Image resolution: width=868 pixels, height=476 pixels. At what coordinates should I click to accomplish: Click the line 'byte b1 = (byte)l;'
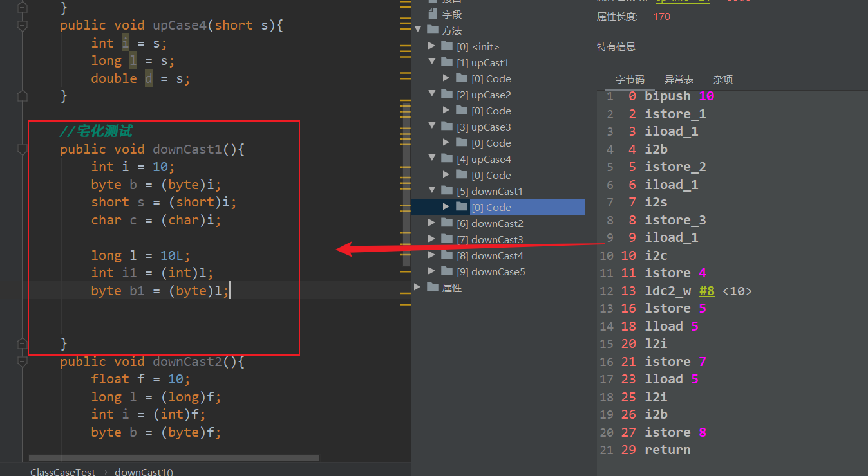tap(160, 291)
